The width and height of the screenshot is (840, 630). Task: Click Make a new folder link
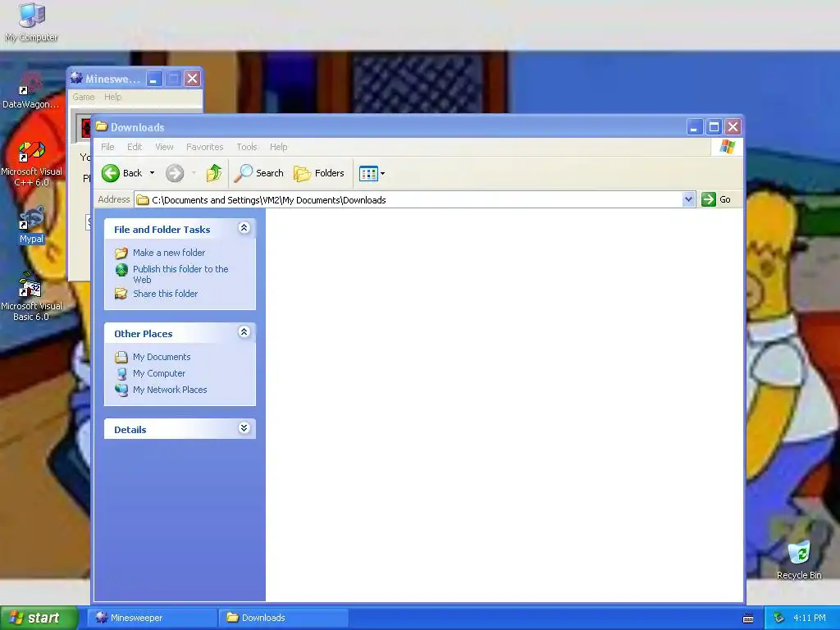pos(169,253)
